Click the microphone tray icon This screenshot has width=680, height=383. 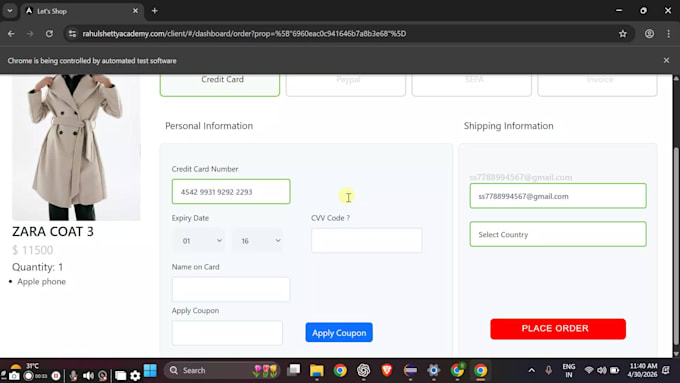(x=549, y=370)
